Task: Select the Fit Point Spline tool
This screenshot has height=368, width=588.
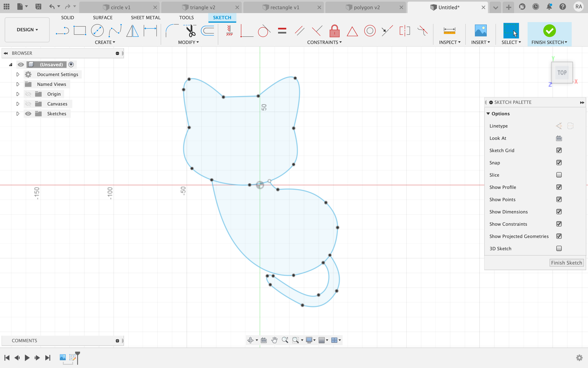Action: pos(115,31)
